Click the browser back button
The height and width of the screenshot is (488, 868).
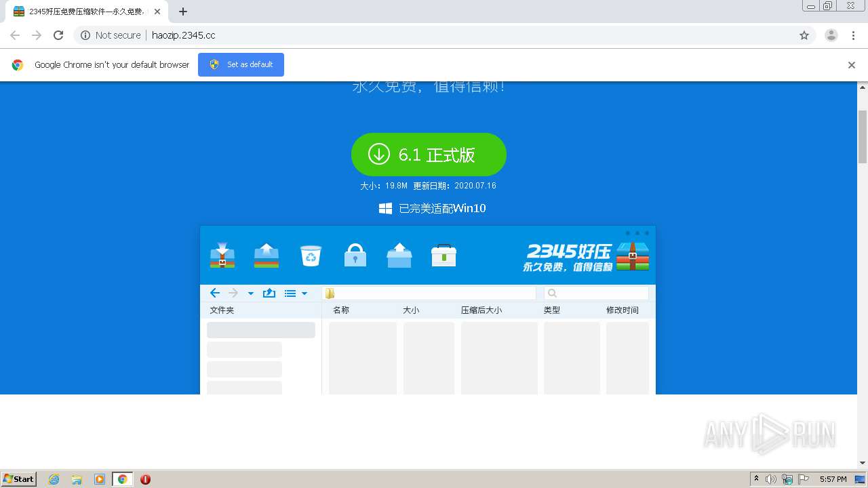click(x=15, y=35)
